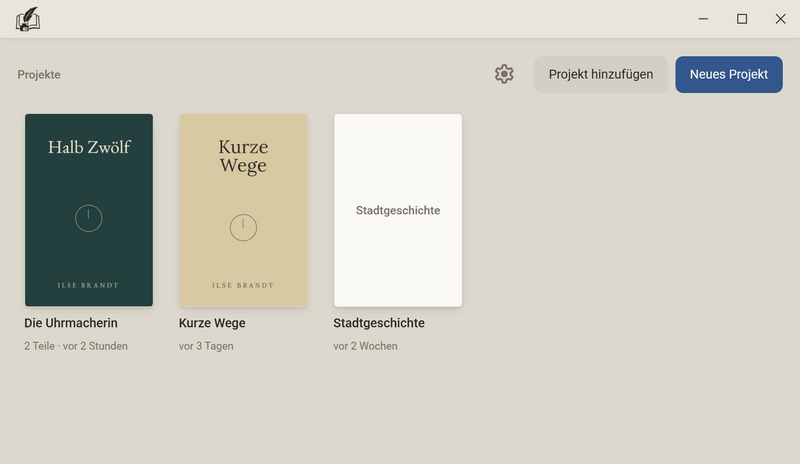The image size is (800, 464).
Task: Select the Kurze Wege title below cover
Action: (212, 323)
